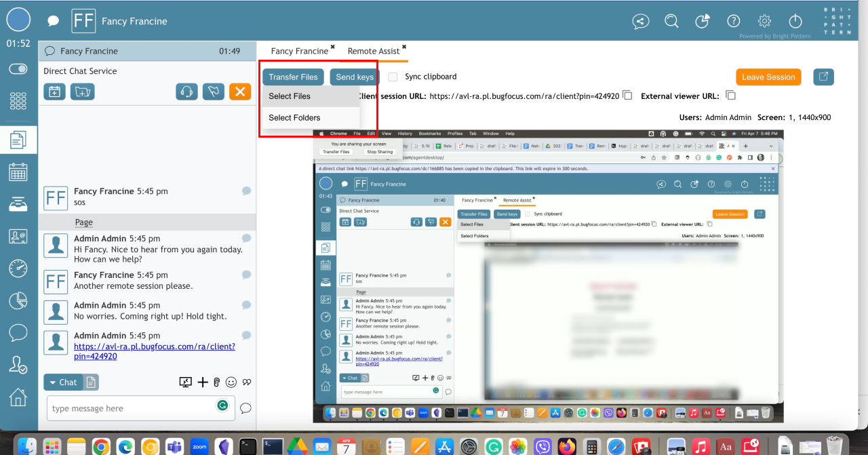Viewport: 868px width, 455px height.
Task: Choose Select Files from the menu
Action: point(311,96)
